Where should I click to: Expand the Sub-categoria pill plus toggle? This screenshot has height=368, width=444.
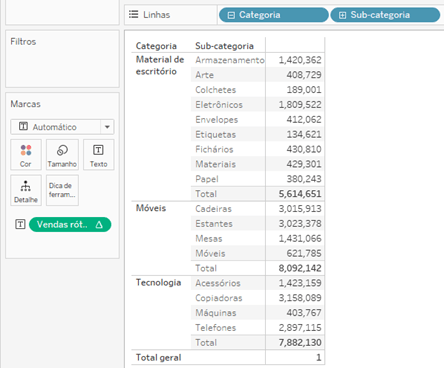pos(343,15)
